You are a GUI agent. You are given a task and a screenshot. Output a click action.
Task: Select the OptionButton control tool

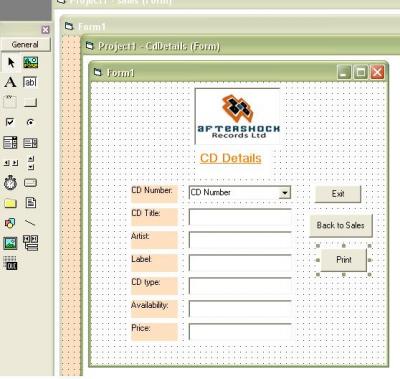click(x=30, y=122)
